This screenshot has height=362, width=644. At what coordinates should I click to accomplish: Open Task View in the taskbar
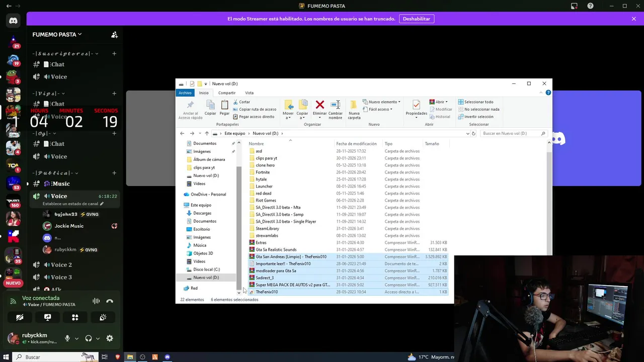point(105,357)
